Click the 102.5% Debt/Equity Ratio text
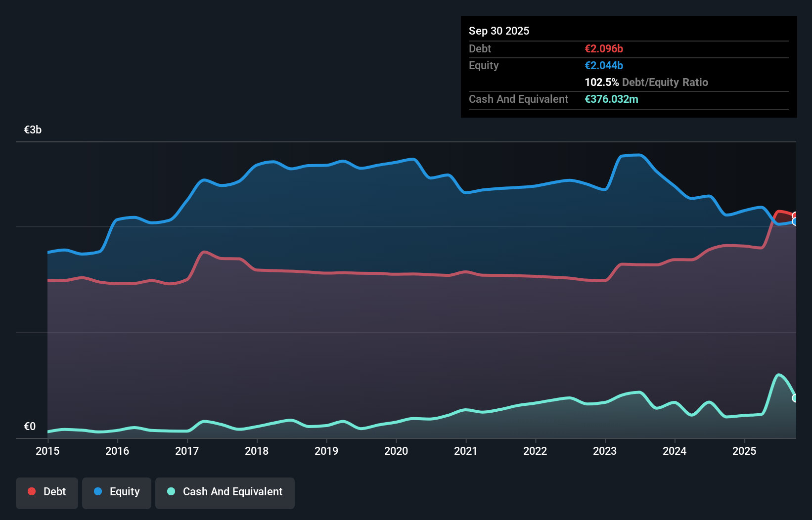812x520 pixels. coord(646,82)
